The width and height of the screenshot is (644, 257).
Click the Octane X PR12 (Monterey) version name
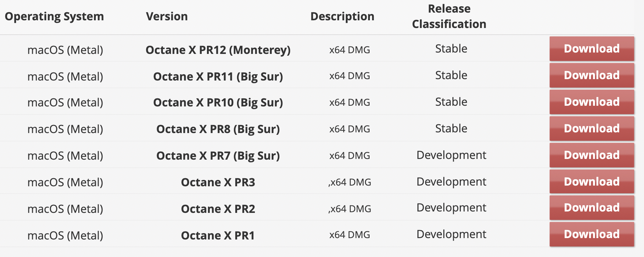[218, 50]
